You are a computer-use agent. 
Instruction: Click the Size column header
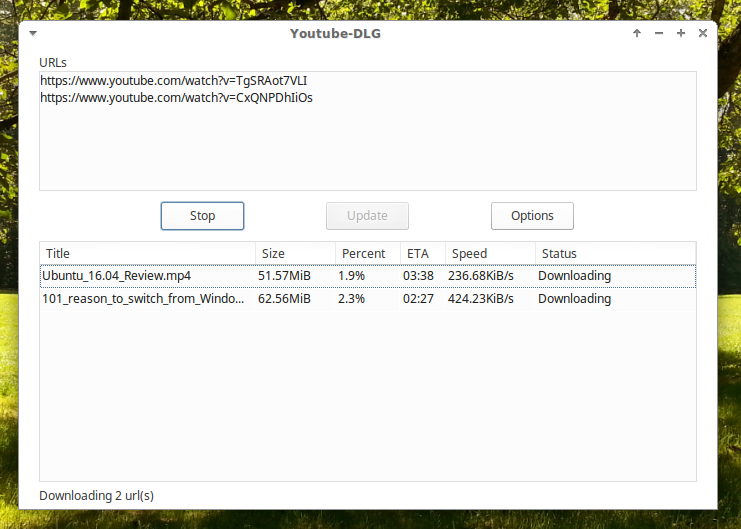[x=295, y=253]
